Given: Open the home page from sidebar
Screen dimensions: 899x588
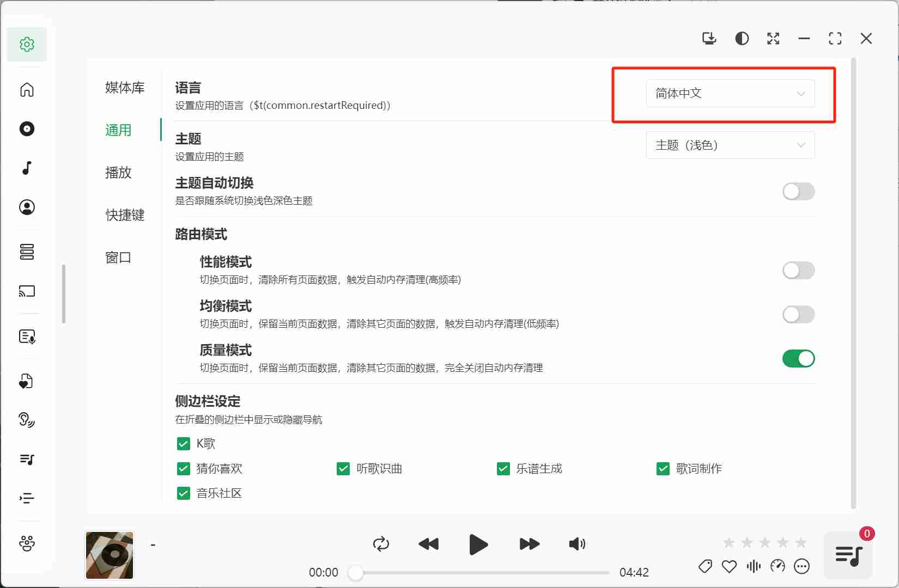Looking at the screenshot, I should coord(27,90).
